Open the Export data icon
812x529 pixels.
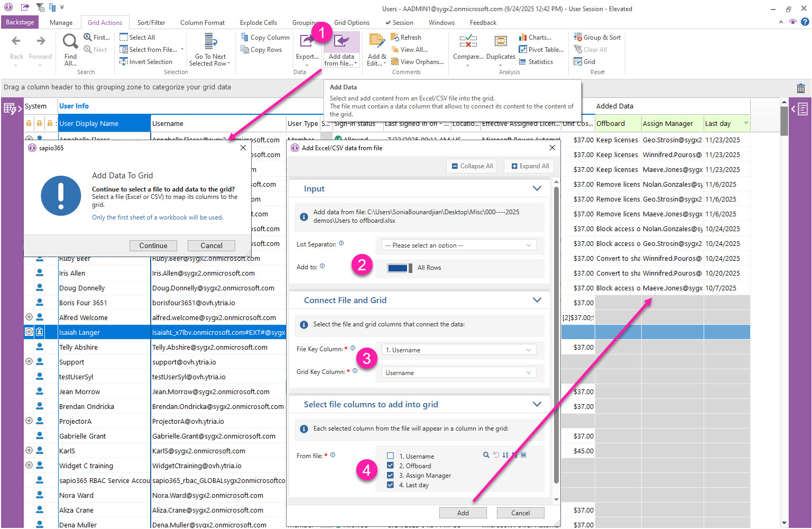[x=307, y=42]
